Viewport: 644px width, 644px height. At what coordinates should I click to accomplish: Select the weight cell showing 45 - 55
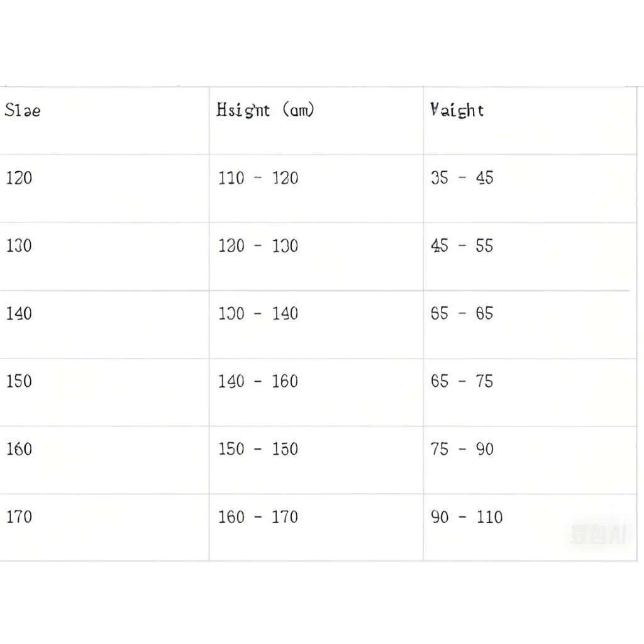530,257
